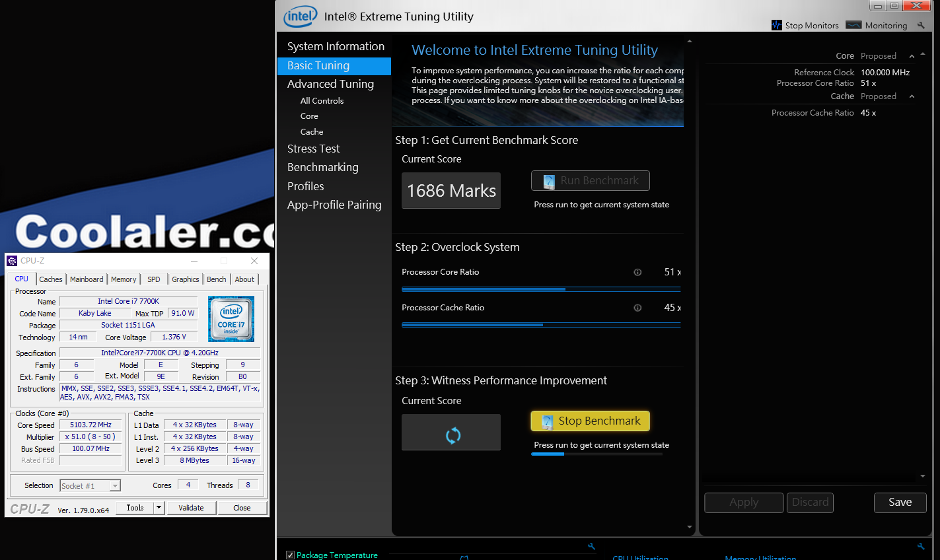
Task: Open the Stress Test page
Action: (313, 149)
